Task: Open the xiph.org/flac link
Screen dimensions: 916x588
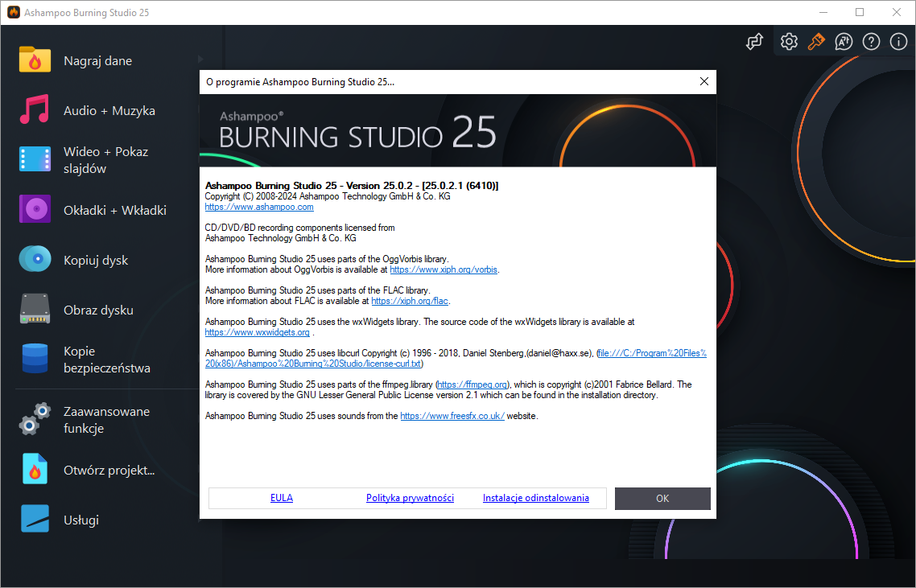Action: pos(410,302)
